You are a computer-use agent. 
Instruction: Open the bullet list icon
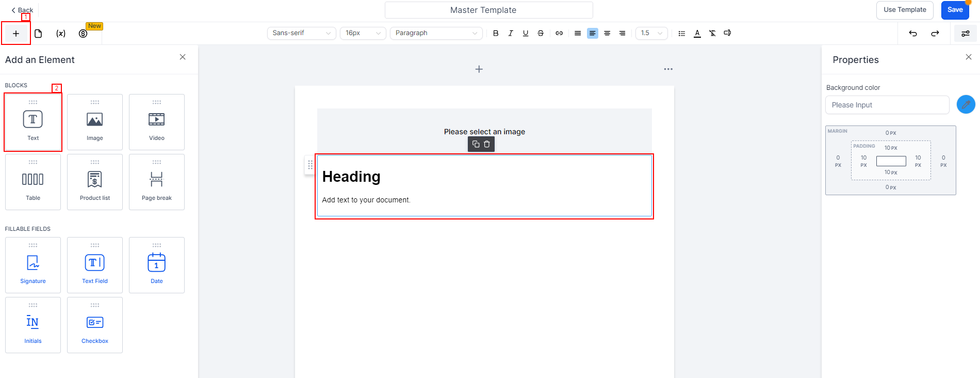682,33
